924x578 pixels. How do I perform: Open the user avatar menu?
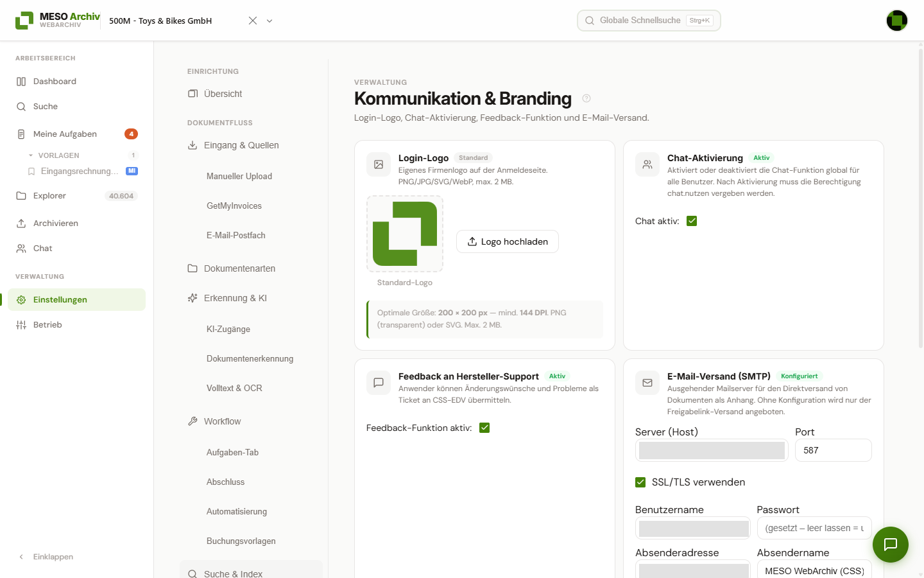(x=897, y=21)
